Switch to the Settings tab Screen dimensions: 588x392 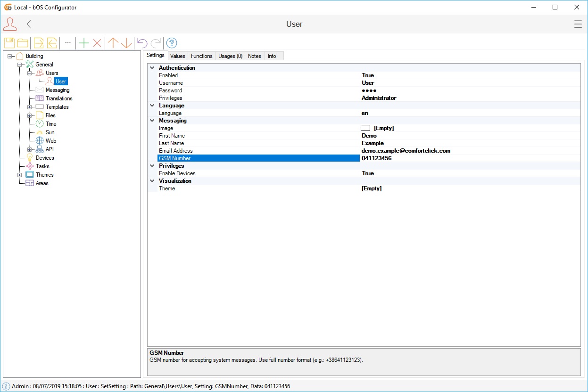click(x=156, y=56)
